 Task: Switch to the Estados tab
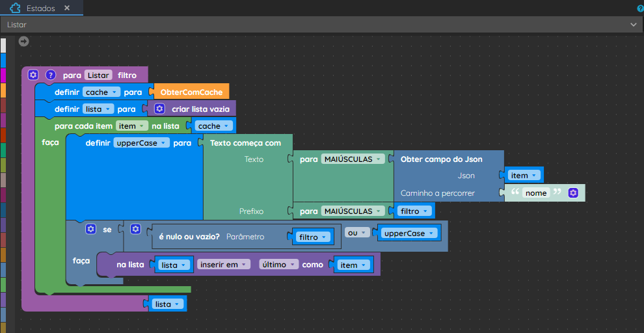click(x=41, y=8)
